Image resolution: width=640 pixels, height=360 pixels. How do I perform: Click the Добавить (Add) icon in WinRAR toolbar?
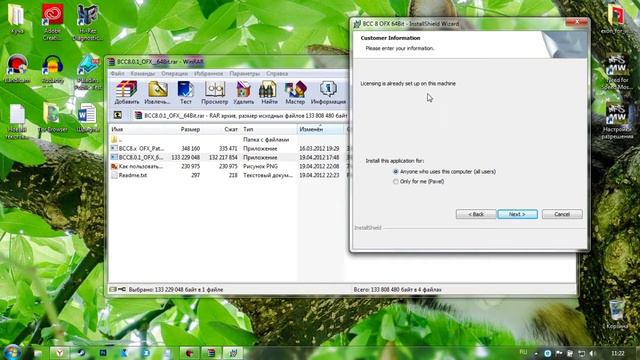click(x=127, y=93)
